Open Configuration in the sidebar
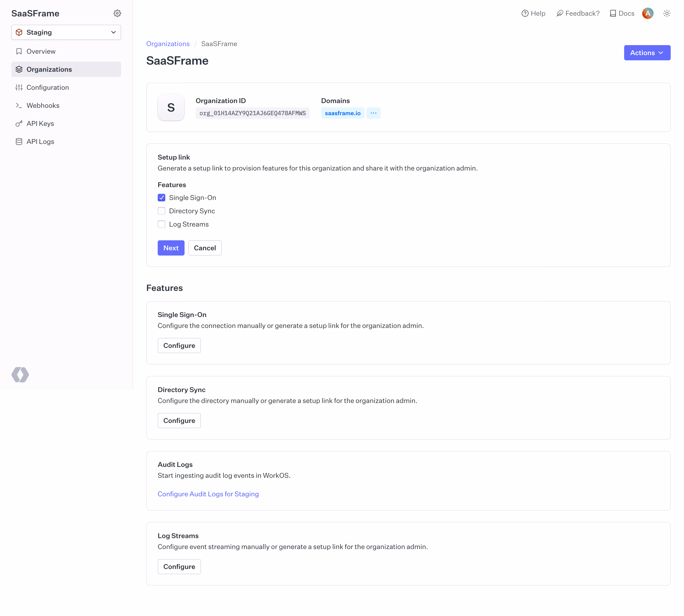Viewport: 684px width, 616px height. coord(66,87)
